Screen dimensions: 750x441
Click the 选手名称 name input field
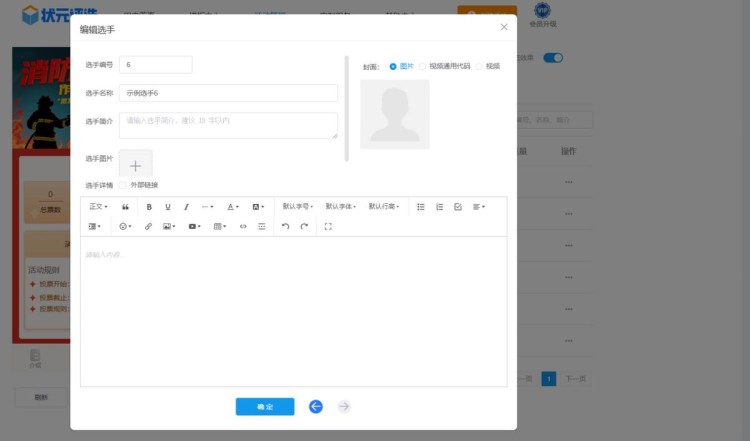coord(228,93)
